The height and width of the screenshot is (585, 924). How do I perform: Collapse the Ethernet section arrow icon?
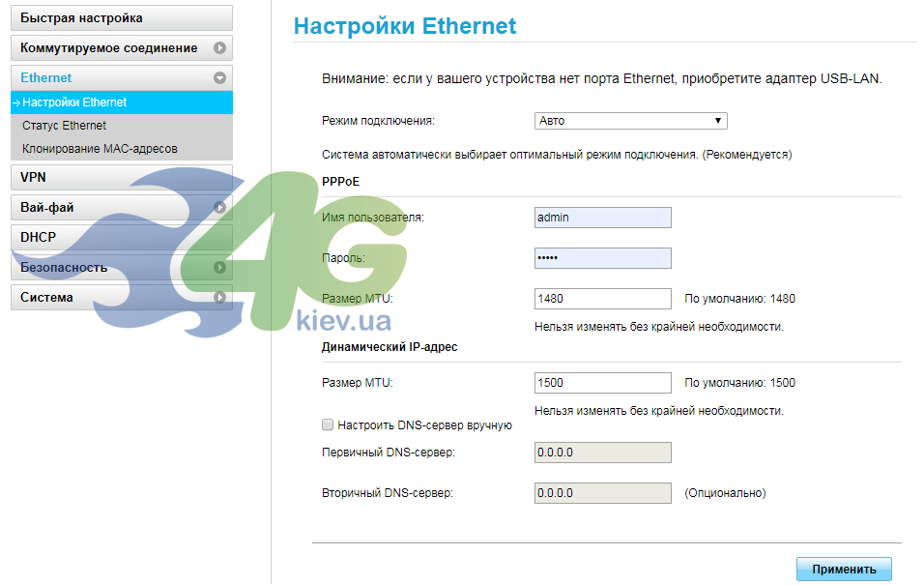coord(219,78)
